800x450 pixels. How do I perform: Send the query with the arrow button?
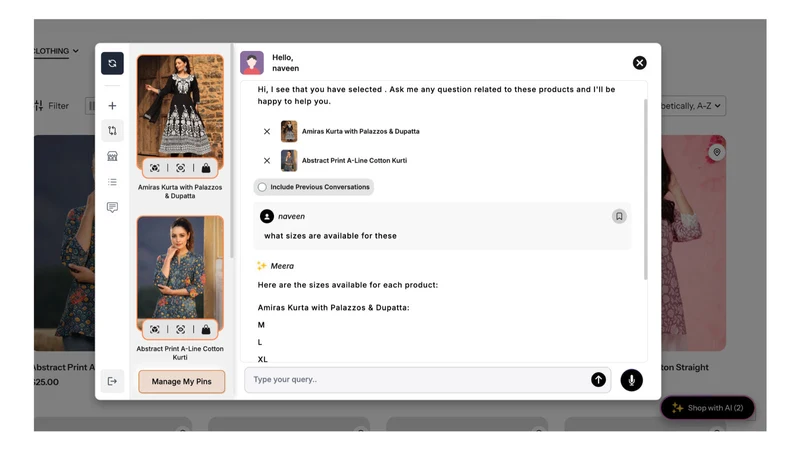point(598,380)
